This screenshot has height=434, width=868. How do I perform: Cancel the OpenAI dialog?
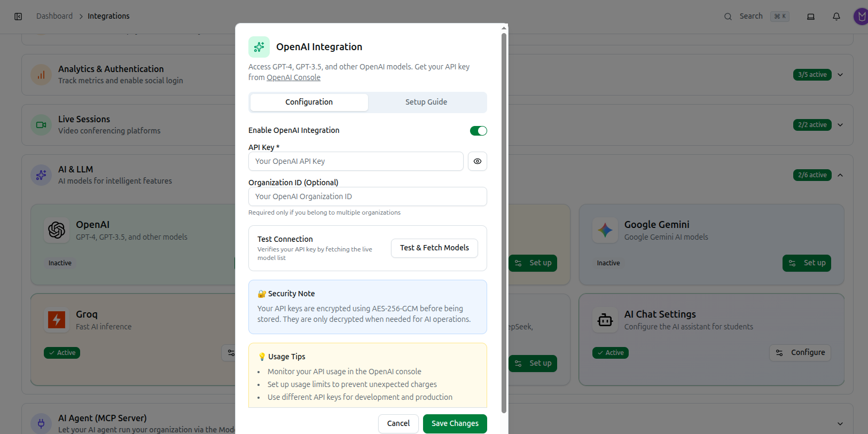[398, 423]
